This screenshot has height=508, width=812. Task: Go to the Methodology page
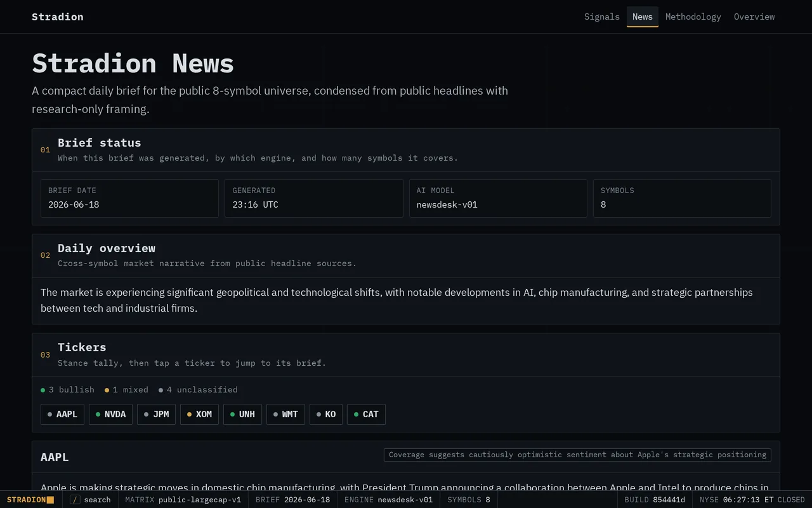click(x=693, y=17)
